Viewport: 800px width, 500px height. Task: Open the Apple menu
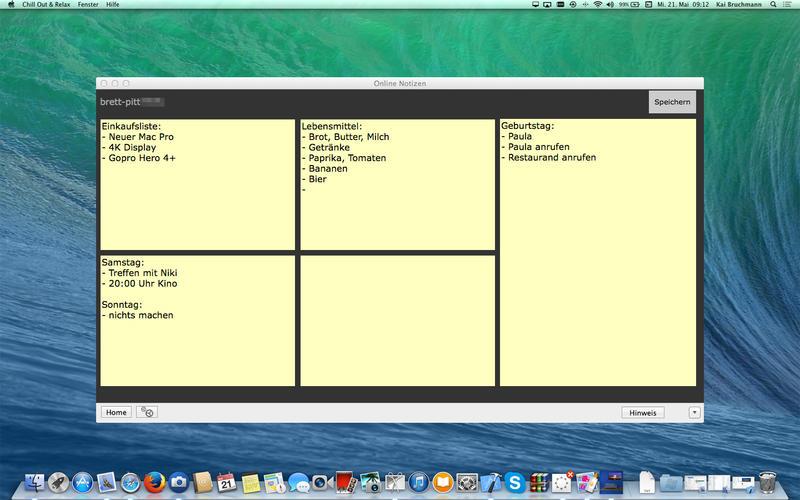pos(11,4)
